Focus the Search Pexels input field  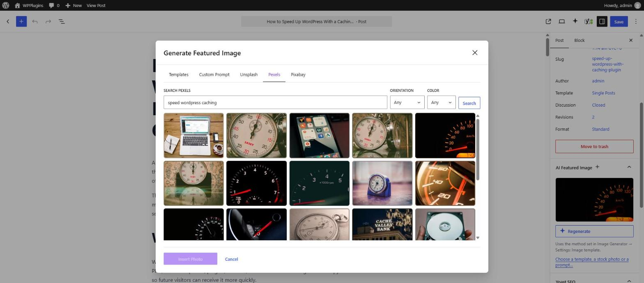point(275,103)
